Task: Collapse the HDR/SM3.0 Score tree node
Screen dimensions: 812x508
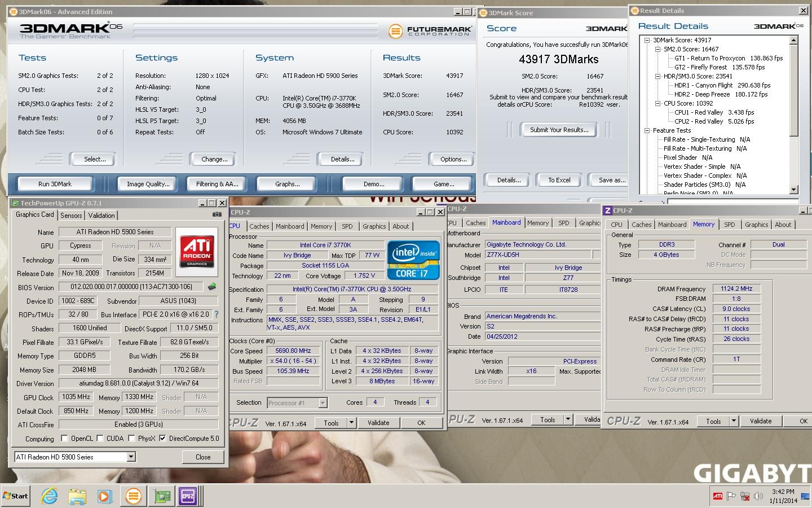Action: tap(658, 76)
